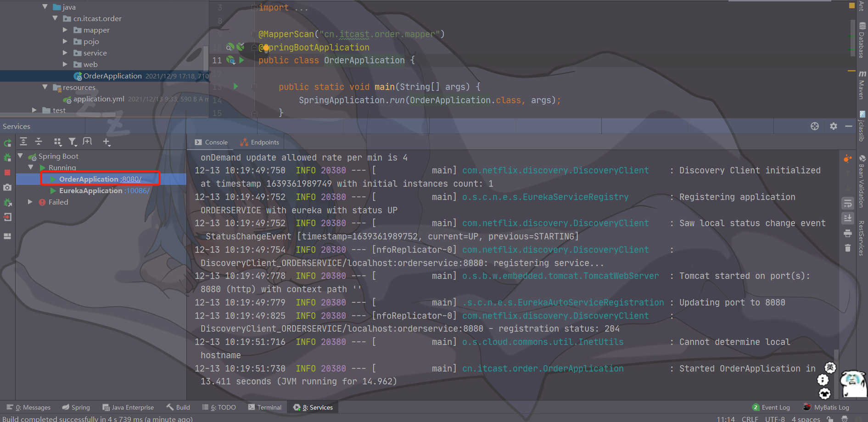Open the OrderApplication :8080/ link
This screenshot has height=422, width=868.
tap(130, 179)
